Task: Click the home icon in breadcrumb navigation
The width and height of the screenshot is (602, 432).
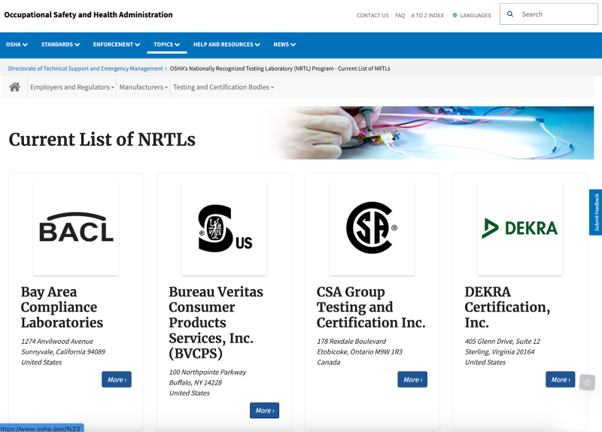Action: point(14,87)
